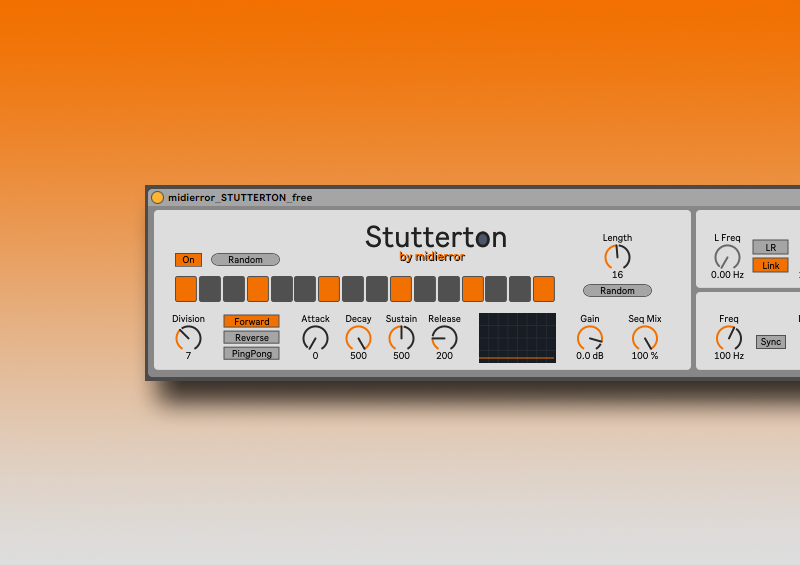Image resolution: width=800 pixels, height=565 pixels.
Task: Click the Release value 200
Action: tap(444, 356)
